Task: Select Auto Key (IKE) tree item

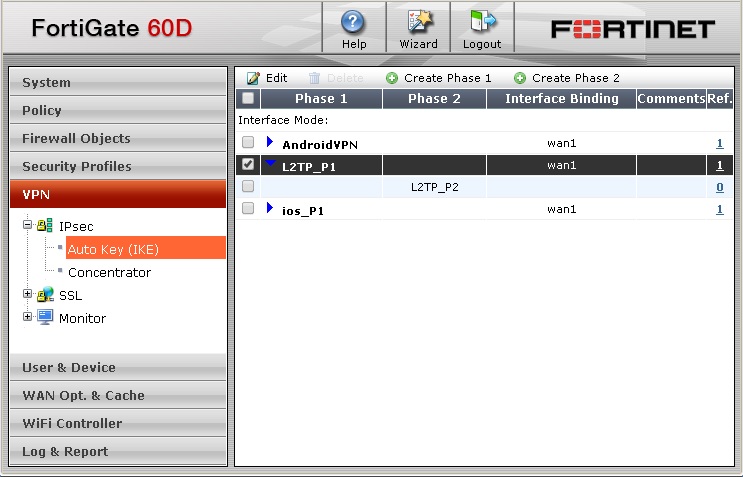Action: pos(145,248)
